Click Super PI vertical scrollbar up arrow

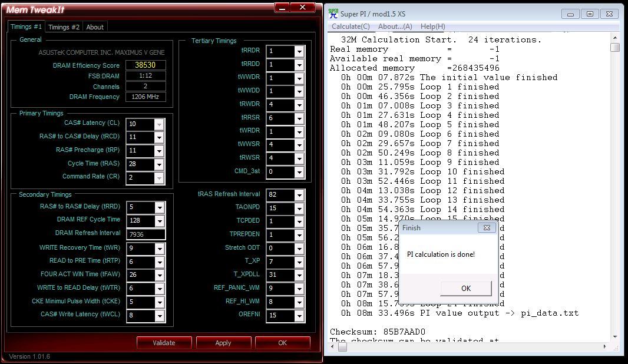point(615,38)
